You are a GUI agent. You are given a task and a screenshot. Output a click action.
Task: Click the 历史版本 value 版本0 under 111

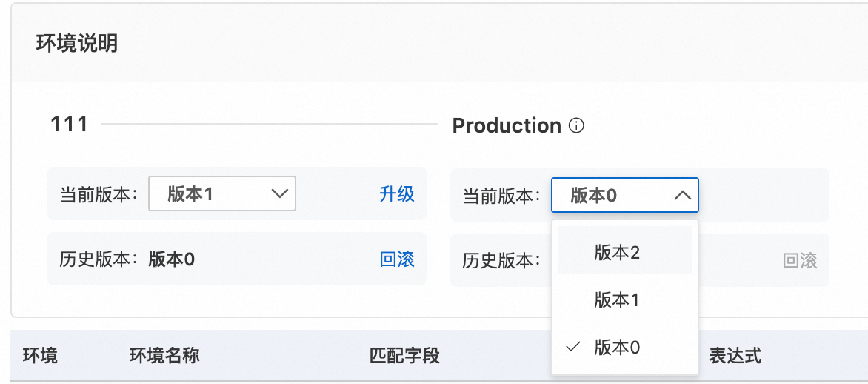click(x=171, y=259)
